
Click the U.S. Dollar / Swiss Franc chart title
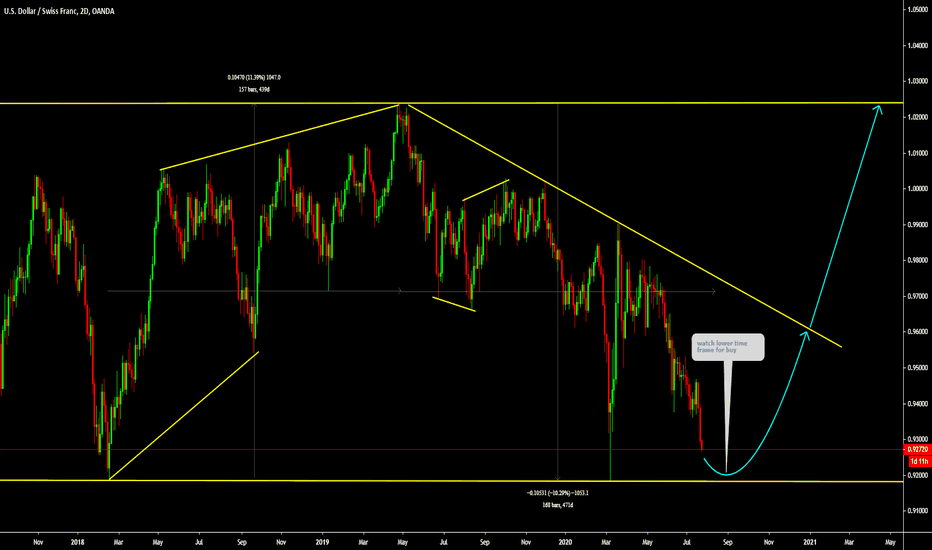pyautogui.click(x=59, y=11)
